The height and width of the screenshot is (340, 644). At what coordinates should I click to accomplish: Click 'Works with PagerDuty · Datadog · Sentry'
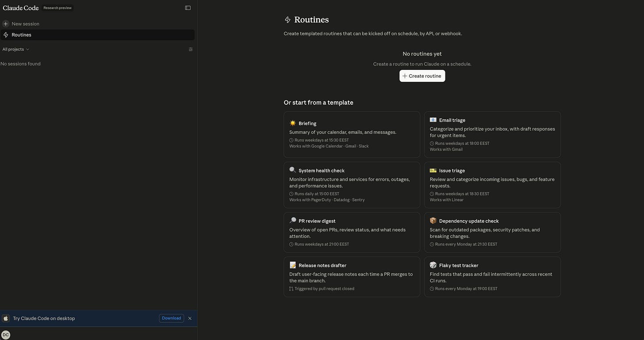[x=327, y=200]
